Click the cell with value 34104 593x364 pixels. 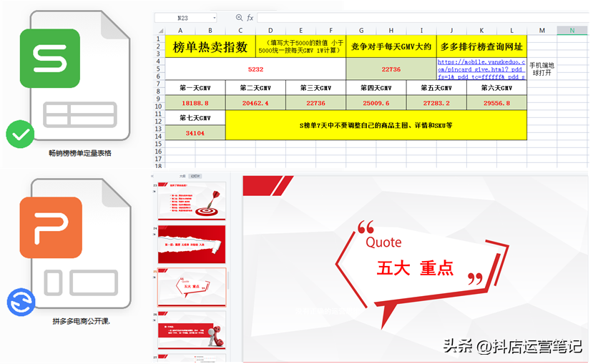pos(195,133)
